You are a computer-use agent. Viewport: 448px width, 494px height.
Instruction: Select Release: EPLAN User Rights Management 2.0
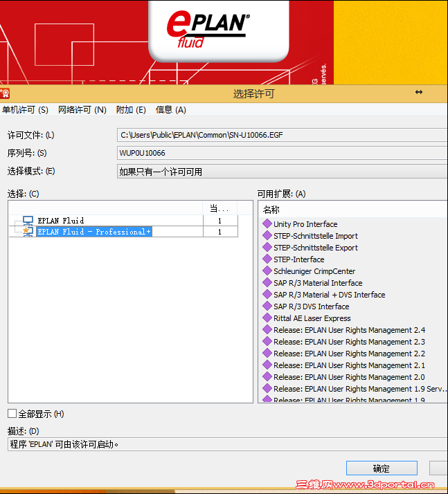point(349,377)
